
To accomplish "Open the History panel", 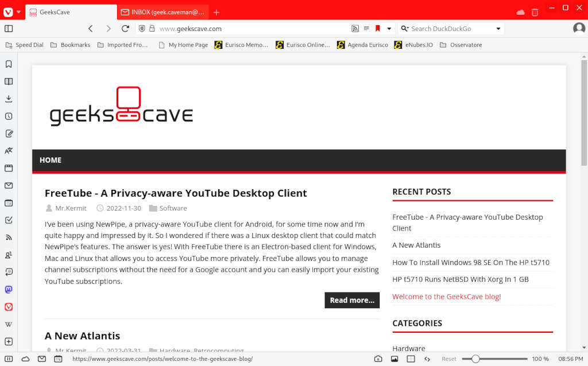I will pyautogui.click(x=9, y=116).
